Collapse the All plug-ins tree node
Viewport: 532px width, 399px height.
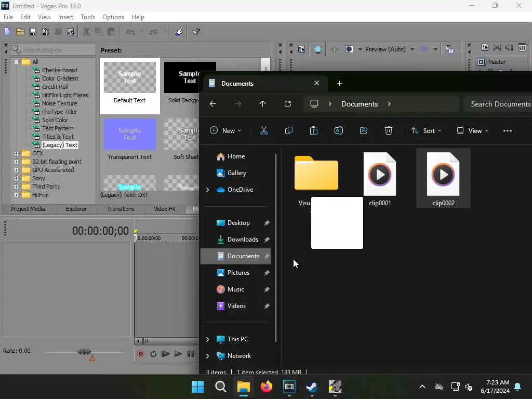pos(16,62)
